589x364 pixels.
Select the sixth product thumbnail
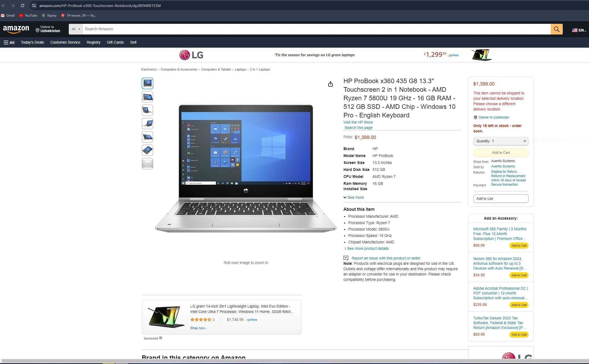click(147, 150)
